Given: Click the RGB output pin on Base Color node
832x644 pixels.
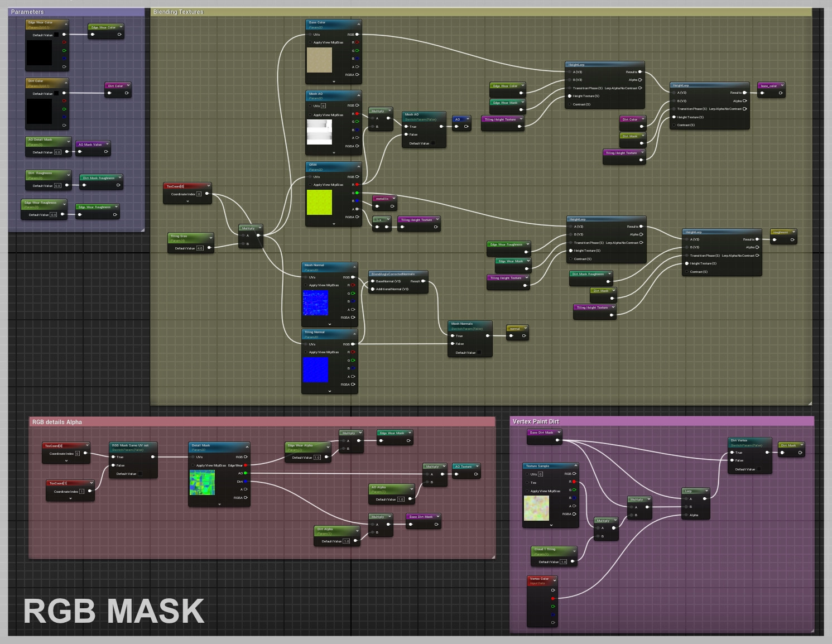Looking at the screenshot, I should click(x=357, y=35).
